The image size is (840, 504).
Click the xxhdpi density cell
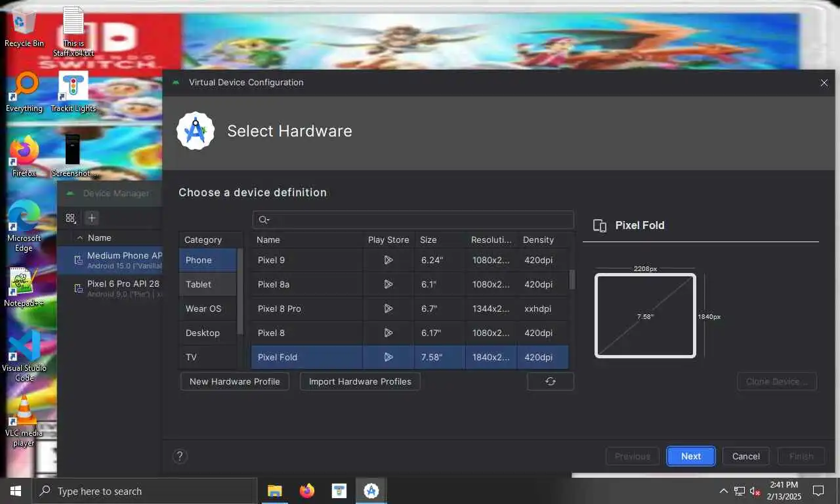tap(543, 308)
